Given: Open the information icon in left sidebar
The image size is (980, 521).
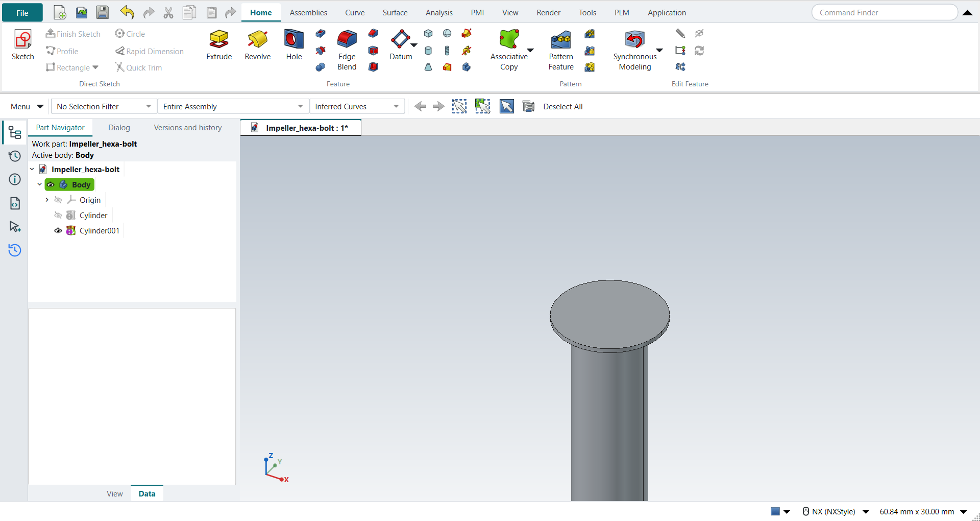Looking at the screenshot, I should click(15, 179).
